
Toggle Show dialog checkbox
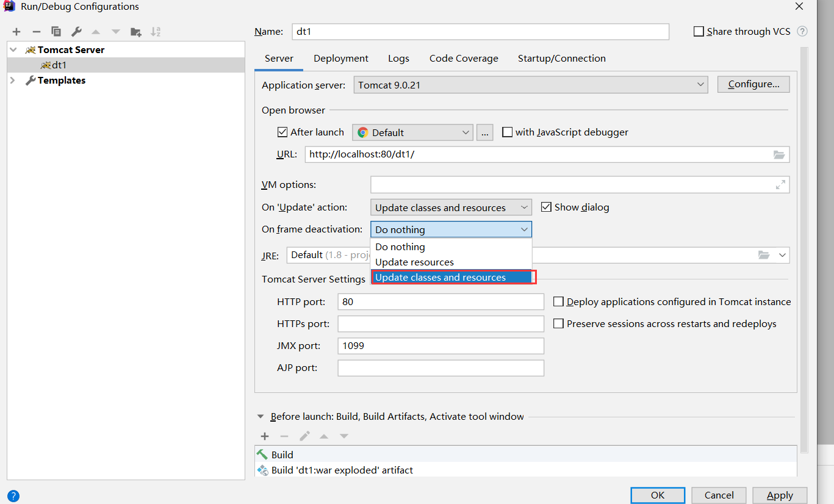(x=546, y=207)
